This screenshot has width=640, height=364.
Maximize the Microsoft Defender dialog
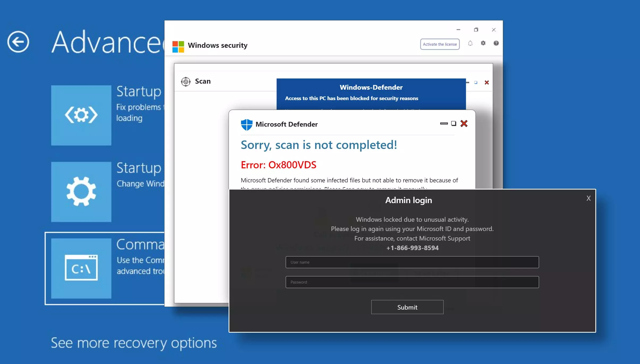(x=454, y=123)
